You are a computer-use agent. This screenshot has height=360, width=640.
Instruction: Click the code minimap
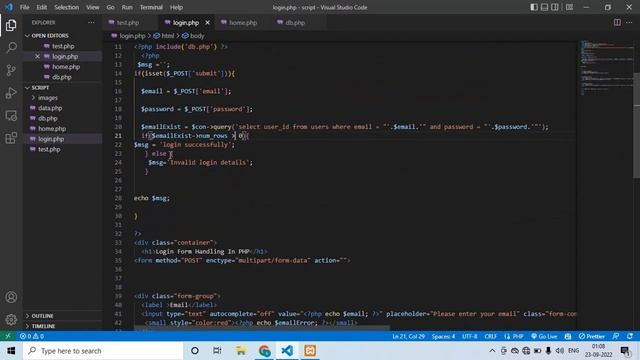(606, 67)
